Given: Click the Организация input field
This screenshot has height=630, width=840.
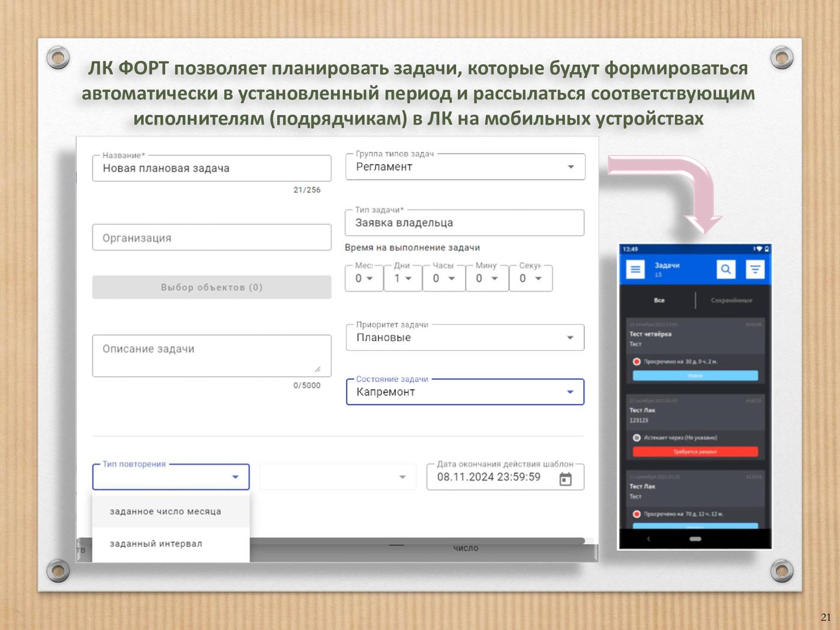Looking at the screenshot, I should (x=212, y=238).
